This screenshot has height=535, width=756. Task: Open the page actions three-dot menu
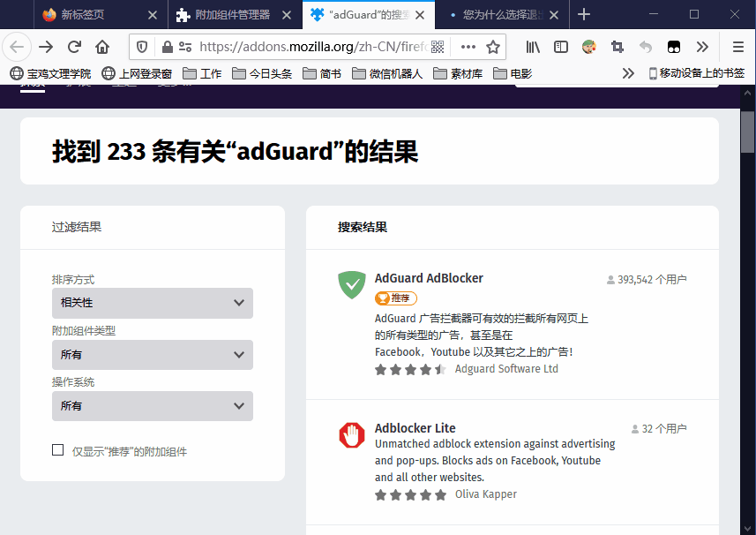click(x=468, y=47)
